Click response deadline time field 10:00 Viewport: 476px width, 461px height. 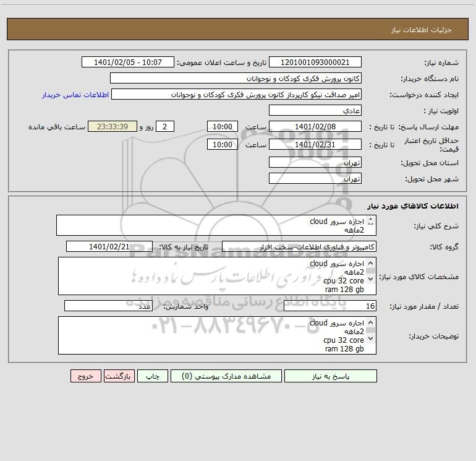(222, 126)
